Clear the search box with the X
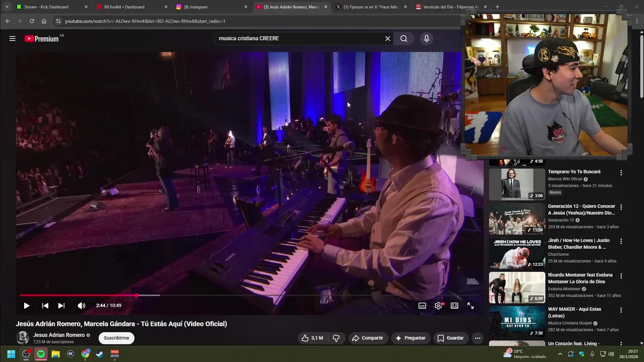Viewport: 644px width, 362px height. 387,39
